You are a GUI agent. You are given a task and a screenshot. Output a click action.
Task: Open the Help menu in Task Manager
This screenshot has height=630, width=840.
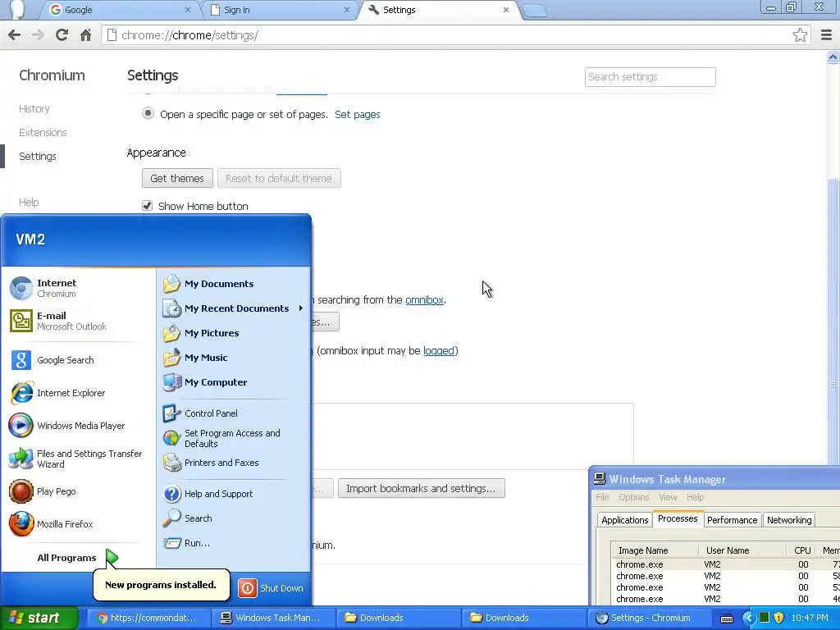click(696, 497)
